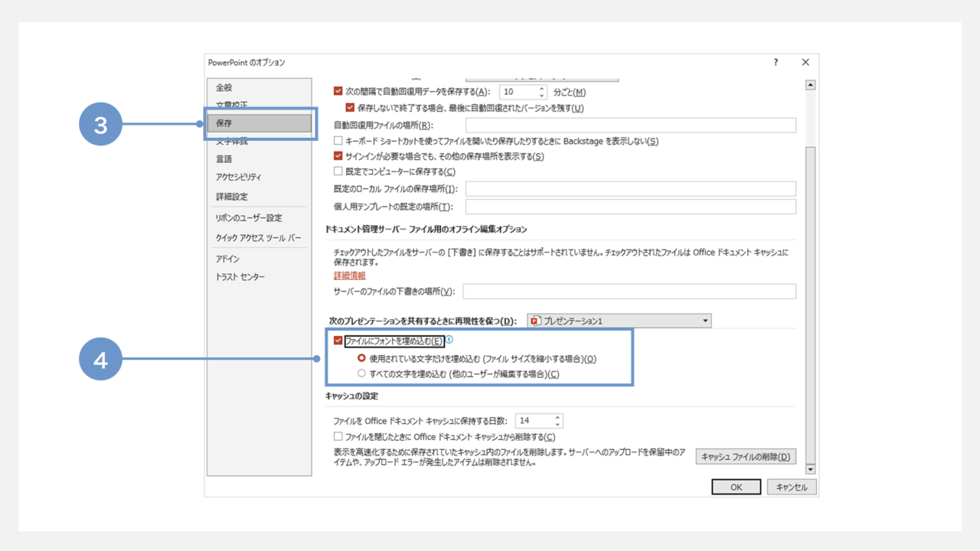980x551 pixels.
Task: Close the PowerPoint options dialog
Action: 805,63
